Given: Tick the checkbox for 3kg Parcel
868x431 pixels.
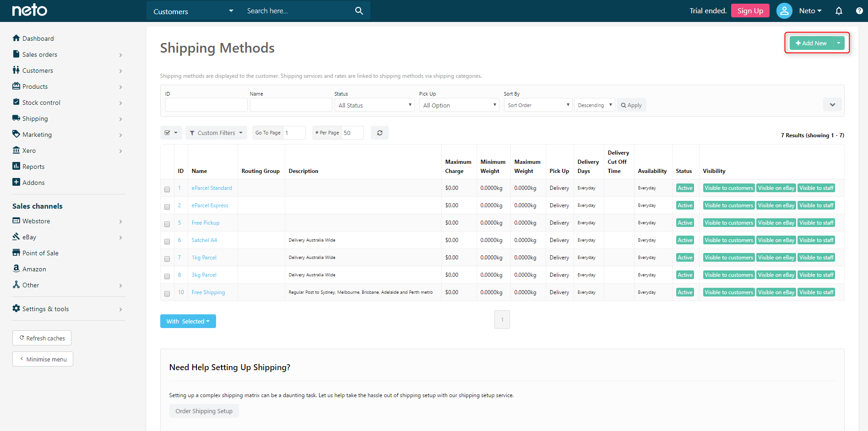Looking at the screenshot, I should [x=167, y=276].
